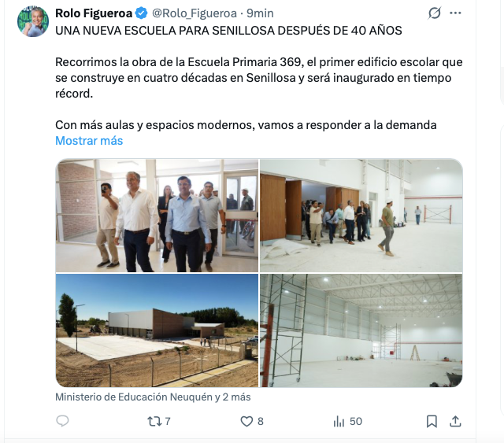Open photo of men walking in hallway
The width and height of the screenshot is (504, 443).
(157, 216)
